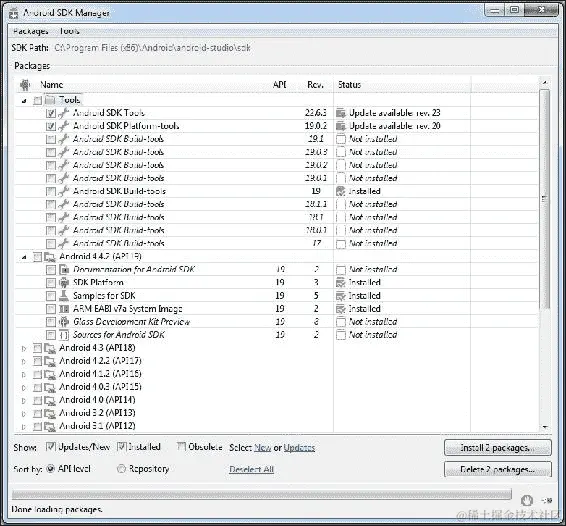Click the package list vertical scrollbar thumb
The width and height of the screenshot is (566, 526).
pyautogui.click(x=544, y=199)
